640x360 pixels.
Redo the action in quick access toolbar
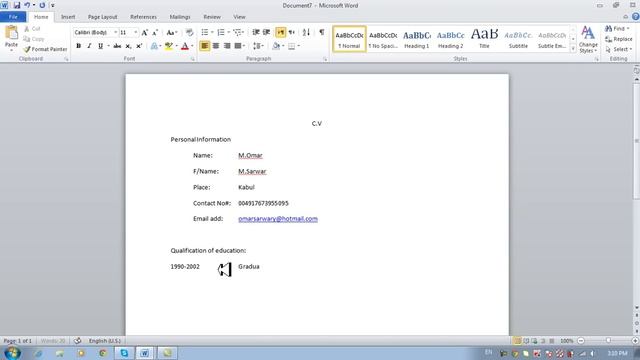[42, 5]
